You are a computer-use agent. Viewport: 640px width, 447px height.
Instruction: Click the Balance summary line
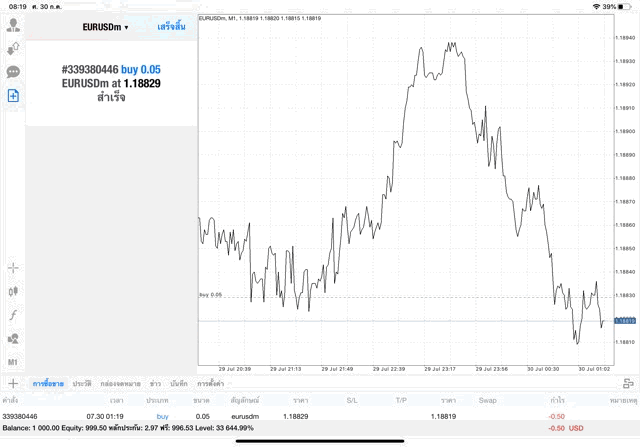[128, 428]
